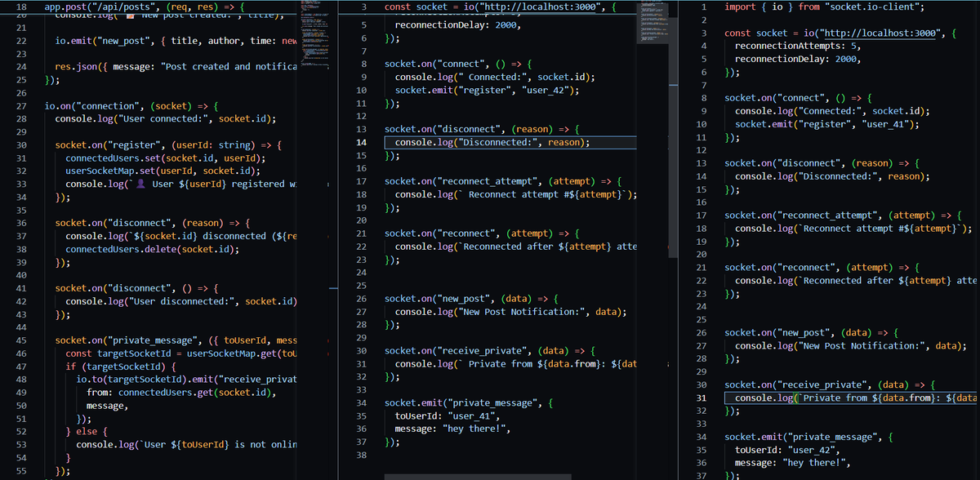
Task: Click the io.emit("new_post") line in the left editor
Action: click(x=176, y=41)
